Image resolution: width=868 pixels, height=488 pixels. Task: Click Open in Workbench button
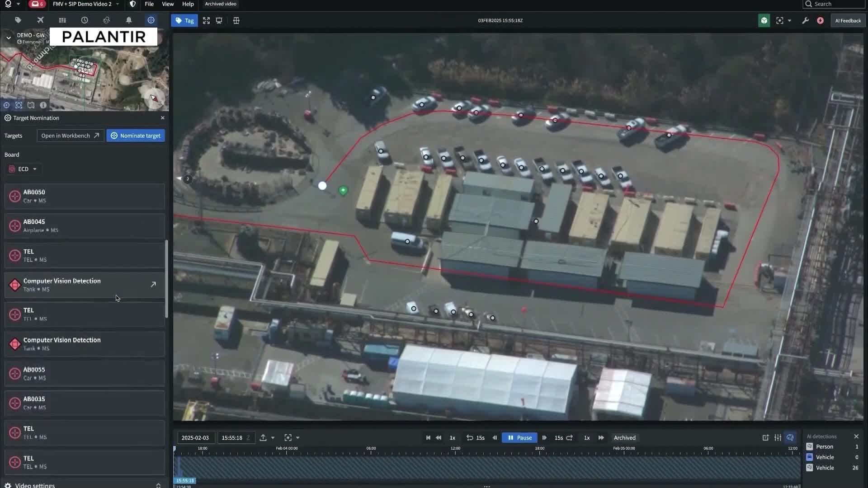[x=70, y=136]
